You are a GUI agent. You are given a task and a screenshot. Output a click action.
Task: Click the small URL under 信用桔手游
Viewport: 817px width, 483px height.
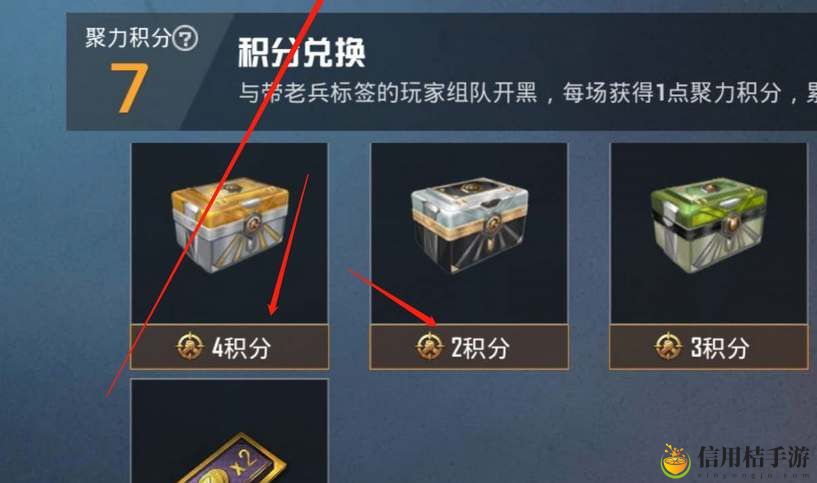coord(753,475)
